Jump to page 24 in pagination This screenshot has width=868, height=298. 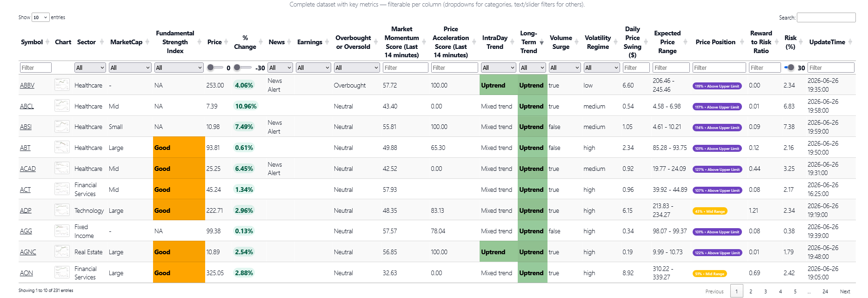pos(825,291)
